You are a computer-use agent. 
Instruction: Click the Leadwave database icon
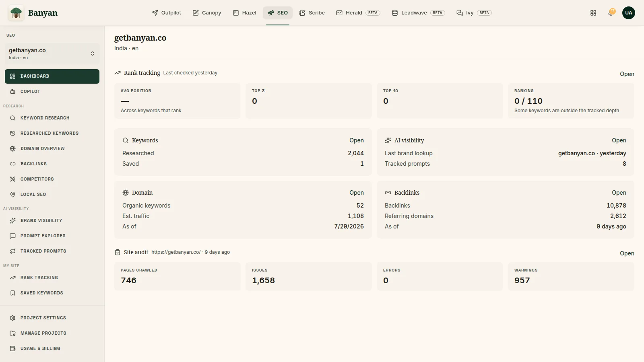coord(395,13)
